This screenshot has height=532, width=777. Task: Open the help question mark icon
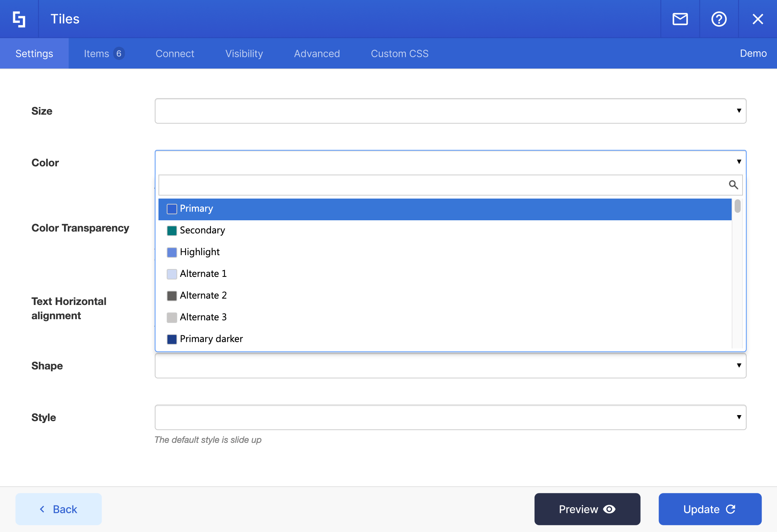(719, 19)
